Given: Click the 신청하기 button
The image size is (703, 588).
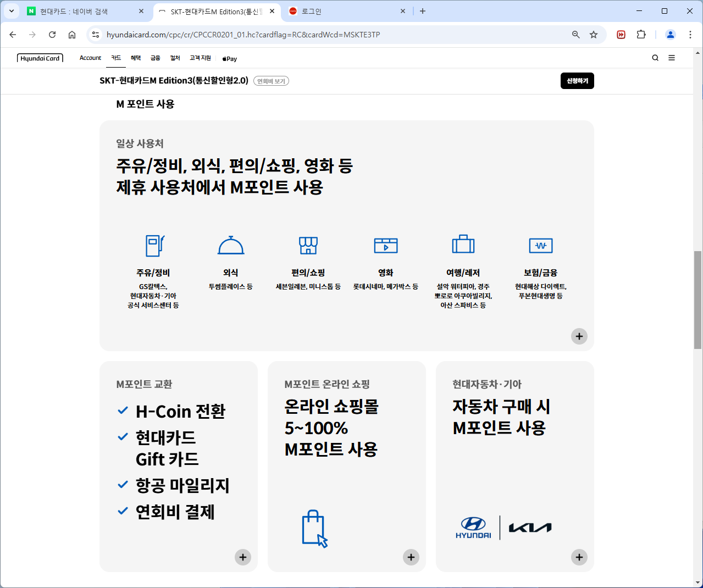Looking at the screenshot, I should pyautogui.click(x=577, y=81).
